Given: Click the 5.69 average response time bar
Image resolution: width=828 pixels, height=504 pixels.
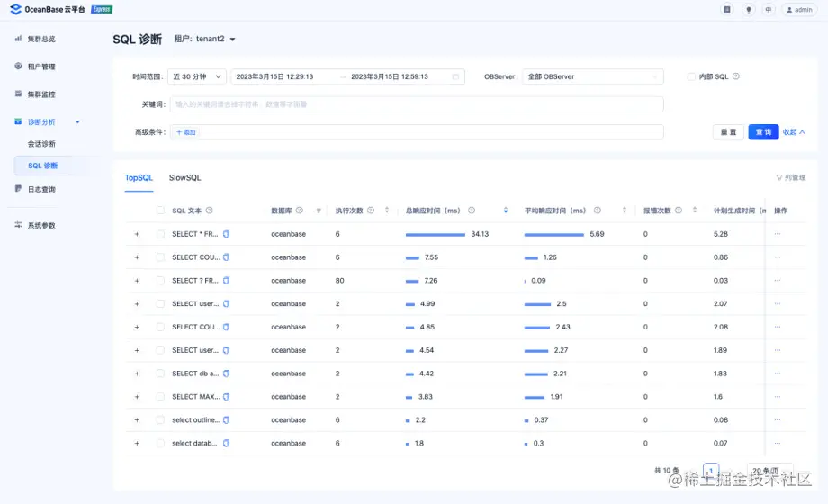Looking at the screenshot, I should (x=553, y=235).
